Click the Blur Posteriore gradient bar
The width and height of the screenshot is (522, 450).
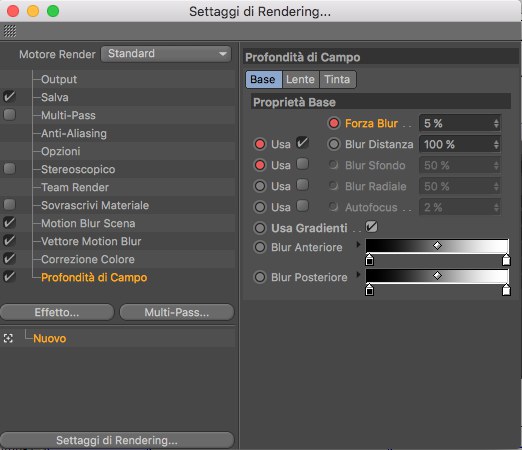437,275
